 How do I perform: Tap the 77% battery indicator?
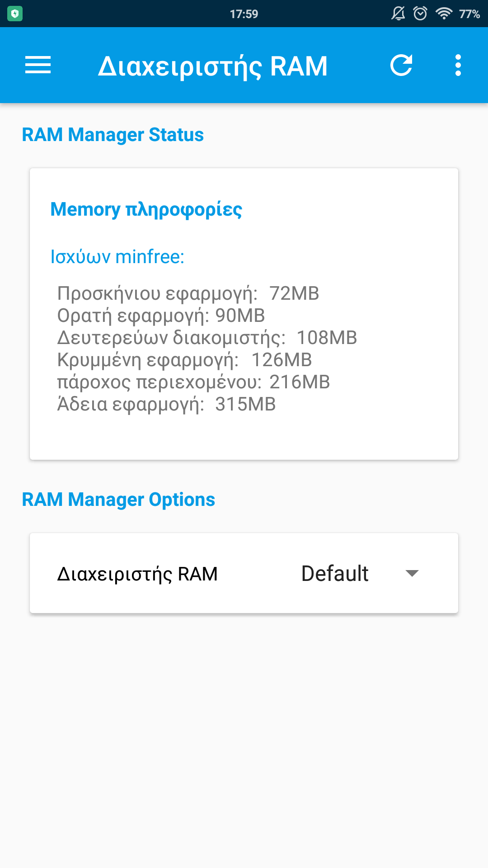[469, 14]
